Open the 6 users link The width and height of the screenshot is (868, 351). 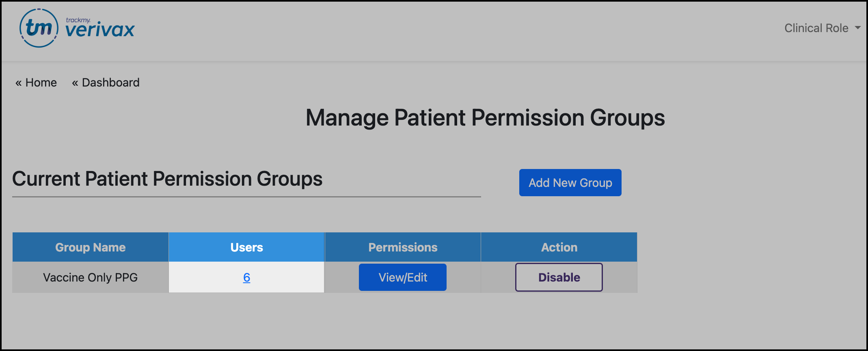[246, 277]
